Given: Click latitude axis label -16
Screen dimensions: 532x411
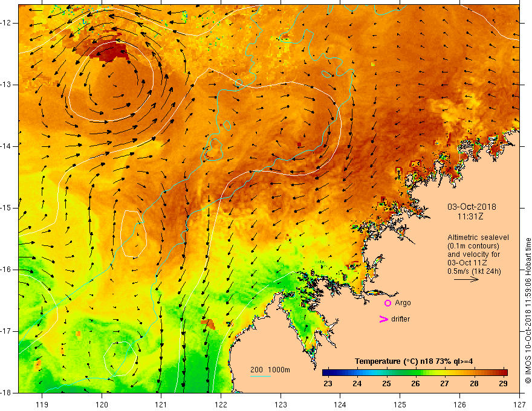Looking at the screenshot, I should [7, 270].
